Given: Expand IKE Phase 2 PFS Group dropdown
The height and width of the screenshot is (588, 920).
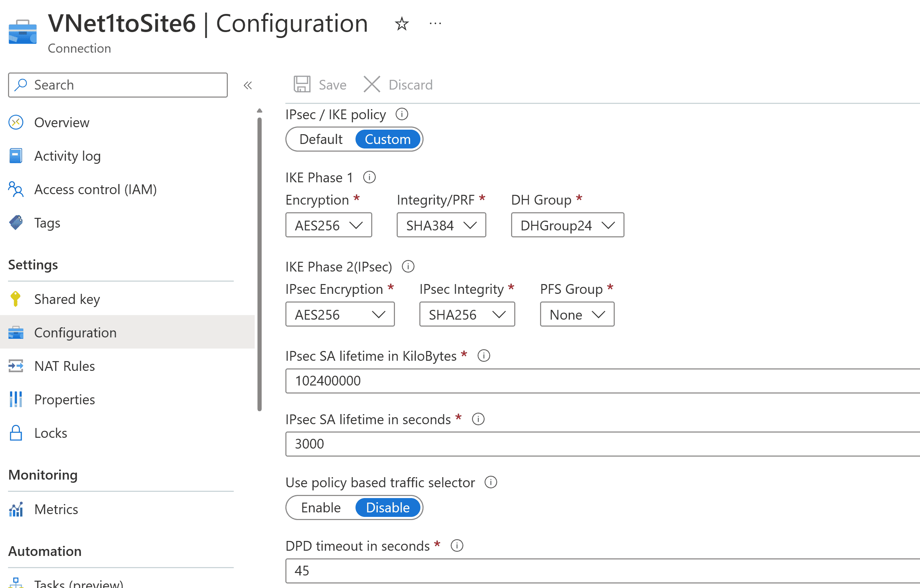Looking at the screenshot, I should coord(575,313).
